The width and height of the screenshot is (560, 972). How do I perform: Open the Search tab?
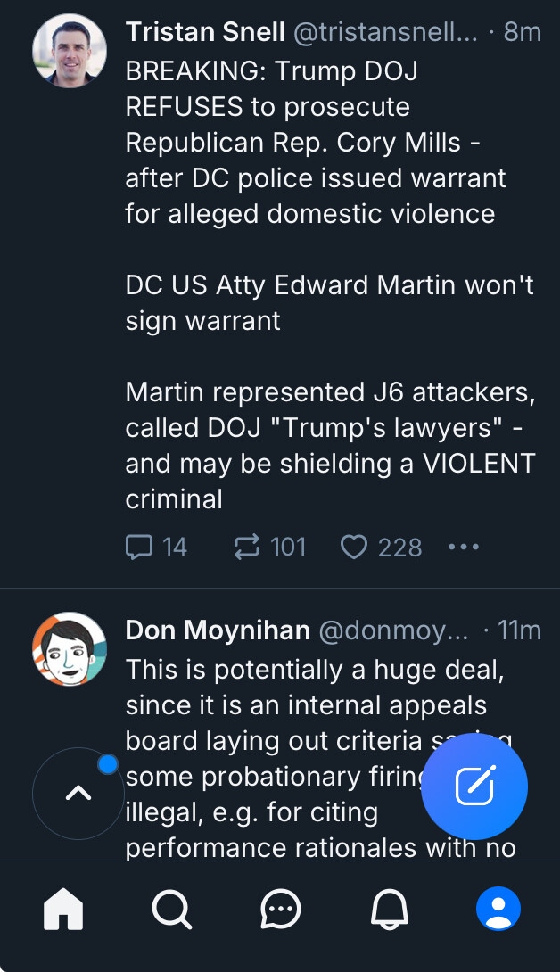(171, 910)
